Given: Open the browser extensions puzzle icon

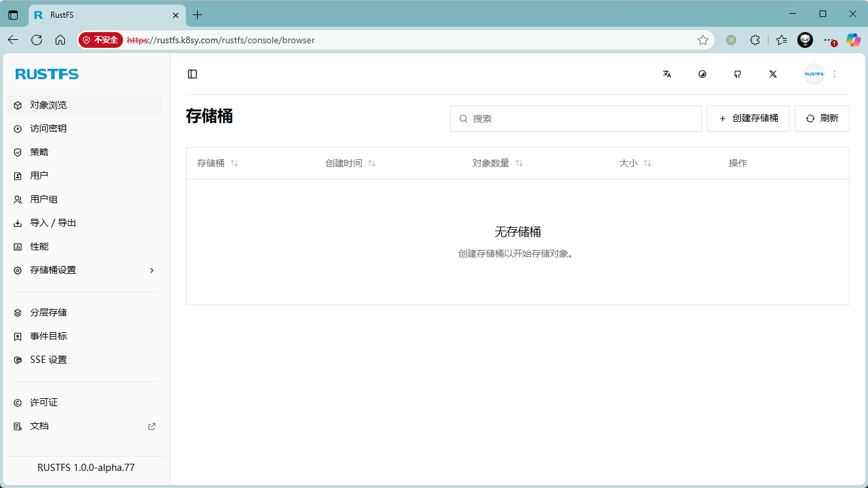Looking at the screenshot, I should click(x=755, y=40).
